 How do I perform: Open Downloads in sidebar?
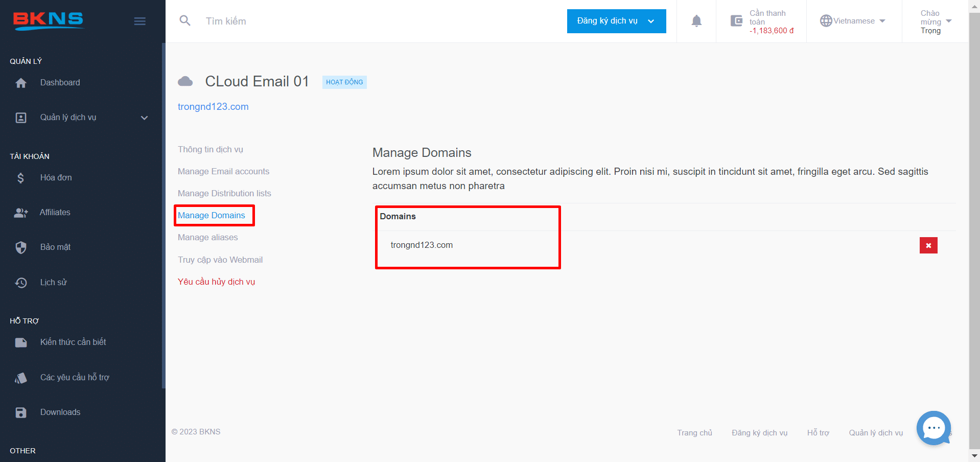tap(60, 412)
